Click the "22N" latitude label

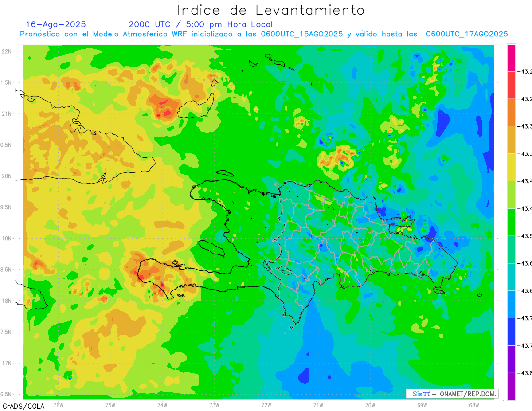[x=8, y=51]
